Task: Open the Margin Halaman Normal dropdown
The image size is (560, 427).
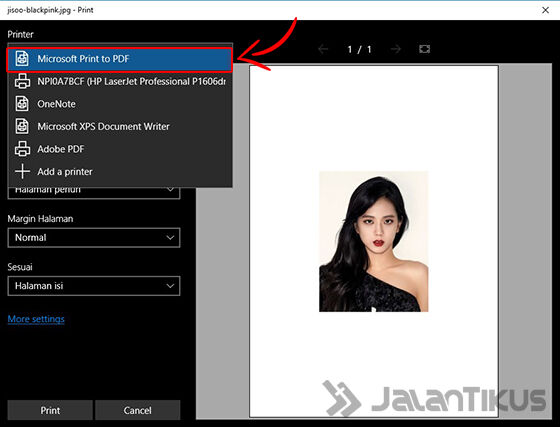Action: click(94, 238)
